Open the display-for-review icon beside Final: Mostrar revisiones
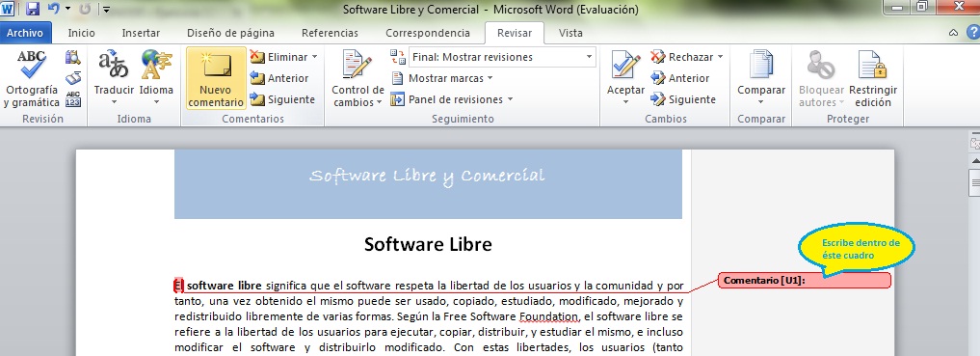Viewport: 980px width, 356px height. 398,57
